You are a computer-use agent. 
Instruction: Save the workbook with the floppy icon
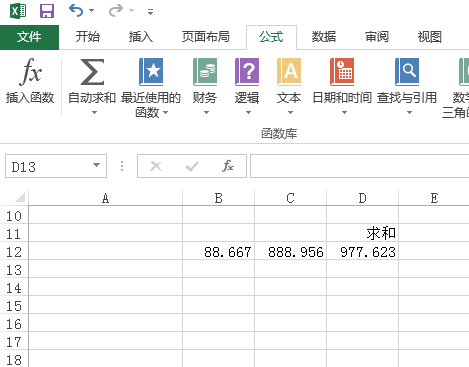pos(47,11)
